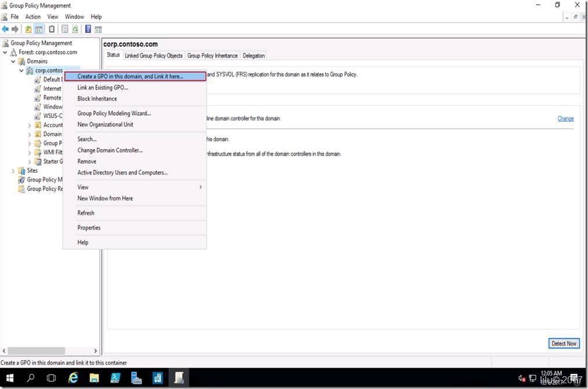The image size is (588, 389).
Task: Expand the Group Policy Objects node
Action: 30,144
